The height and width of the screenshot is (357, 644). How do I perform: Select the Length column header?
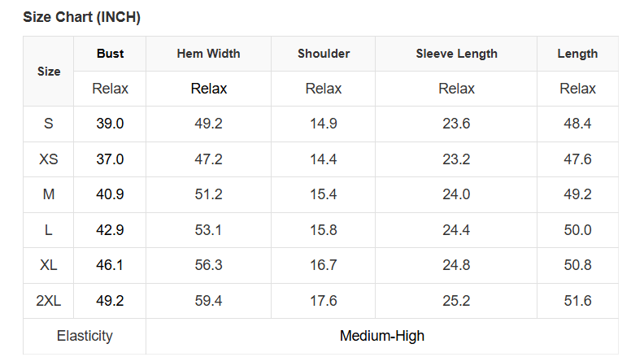click(x=577, y=54)
